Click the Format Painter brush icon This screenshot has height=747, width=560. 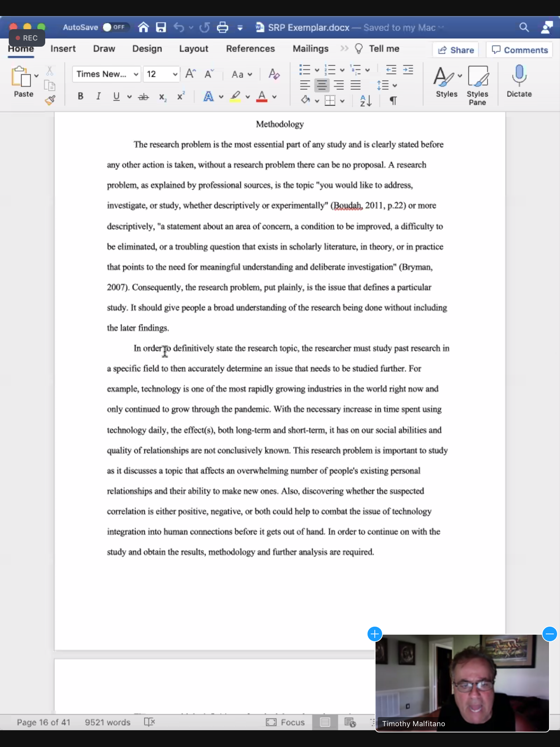point(50,100)
